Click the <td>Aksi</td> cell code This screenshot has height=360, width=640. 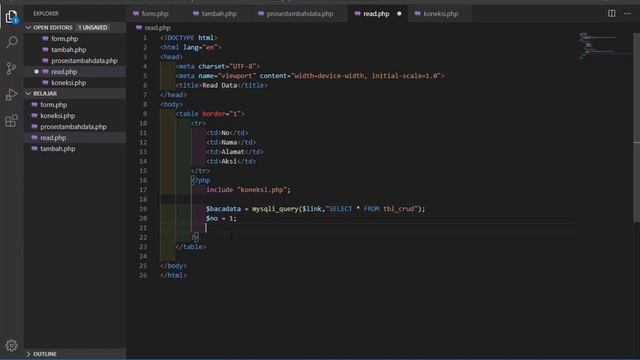[231, 161]
